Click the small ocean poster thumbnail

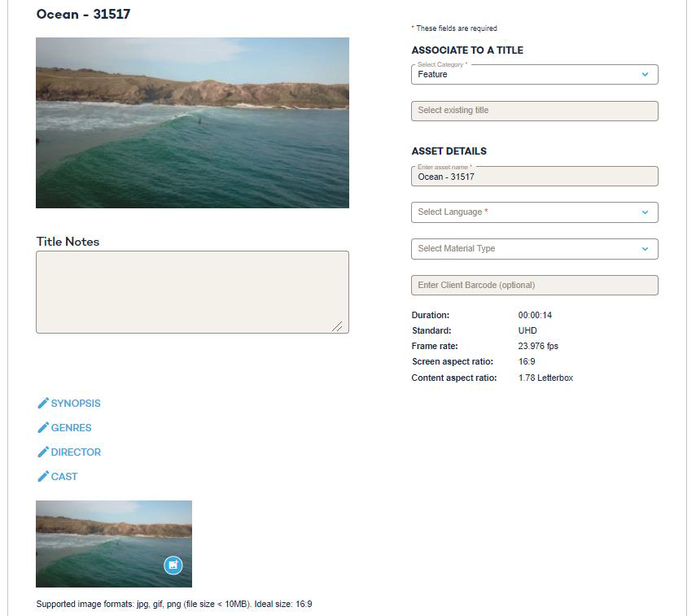tap(114, 544)
